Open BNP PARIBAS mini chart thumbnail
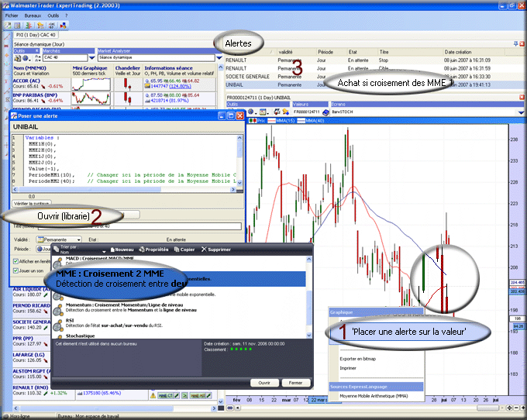527x420 pixels. [x=91, y=98]
